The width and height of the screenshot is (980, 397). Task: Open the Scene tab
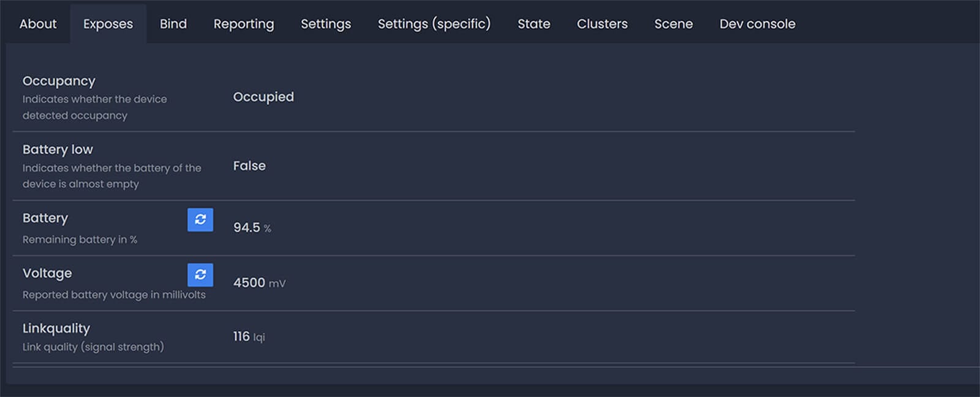click(673, 24)
